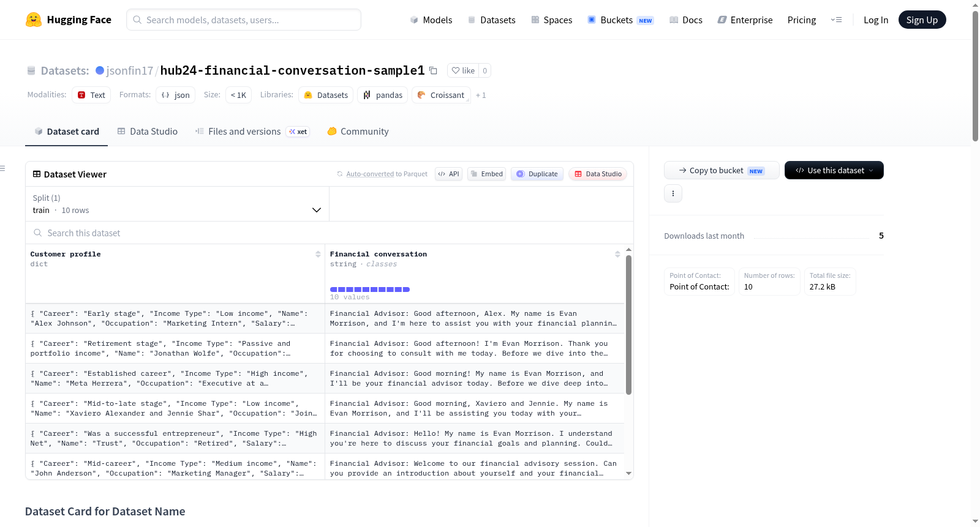Viewport: 980px width, 527px height.
Task: Click the Hugging Face logo icon
Action: [x=33, y=20]
